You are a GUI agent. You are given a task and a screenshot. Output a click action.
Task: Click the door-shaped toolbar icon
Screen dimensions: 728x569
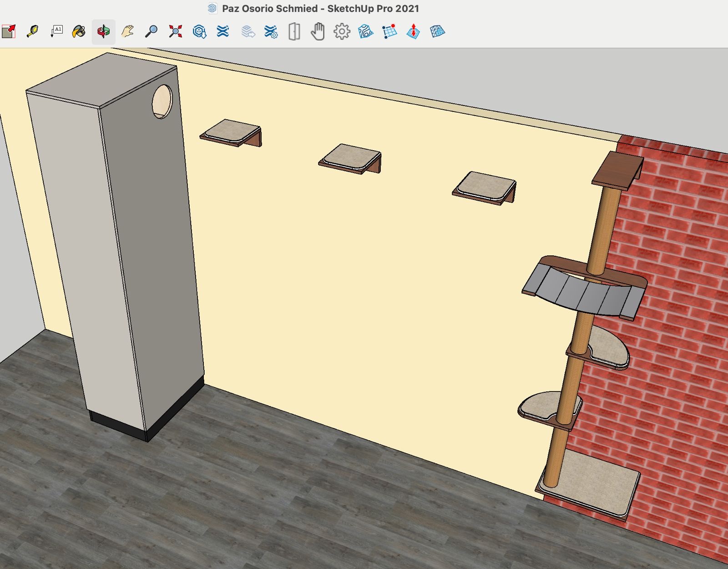(x=294, y=32)
